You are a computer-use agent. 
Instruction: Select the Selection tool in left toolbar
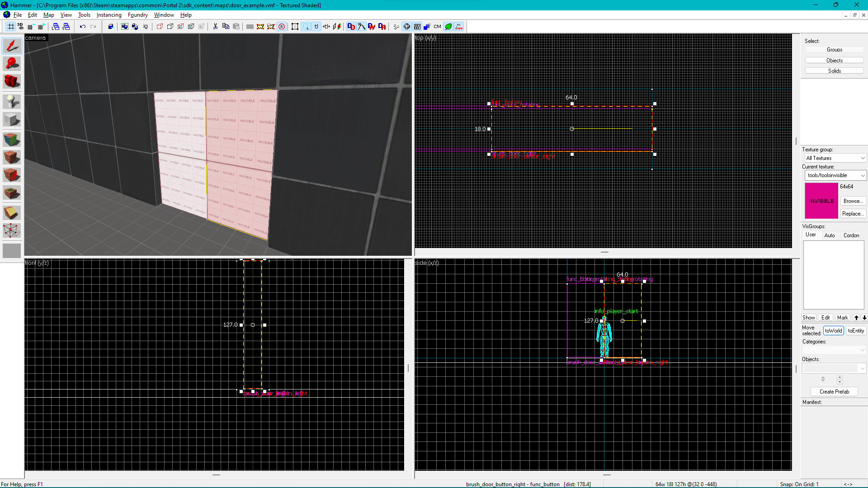coord(12,46)
